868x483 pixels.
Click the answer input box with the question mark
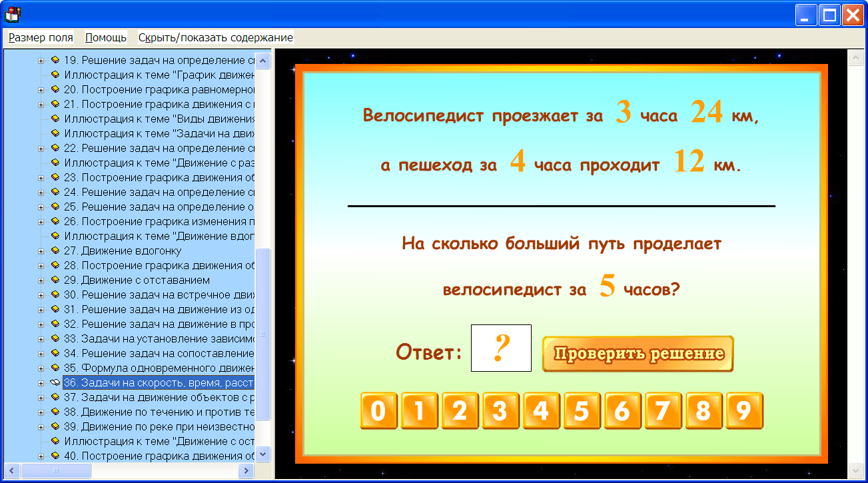(500, 348)
